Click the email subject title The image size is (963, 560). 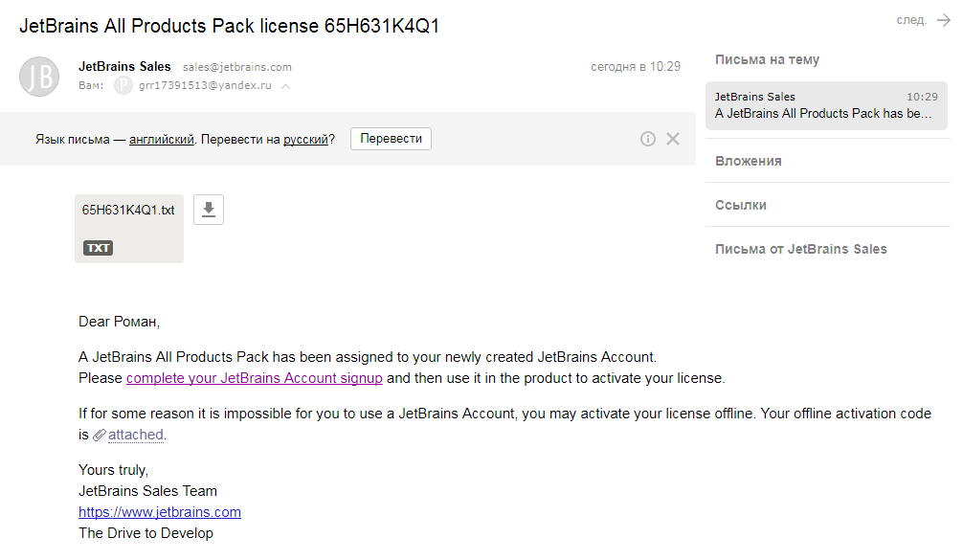coord(229,26)
